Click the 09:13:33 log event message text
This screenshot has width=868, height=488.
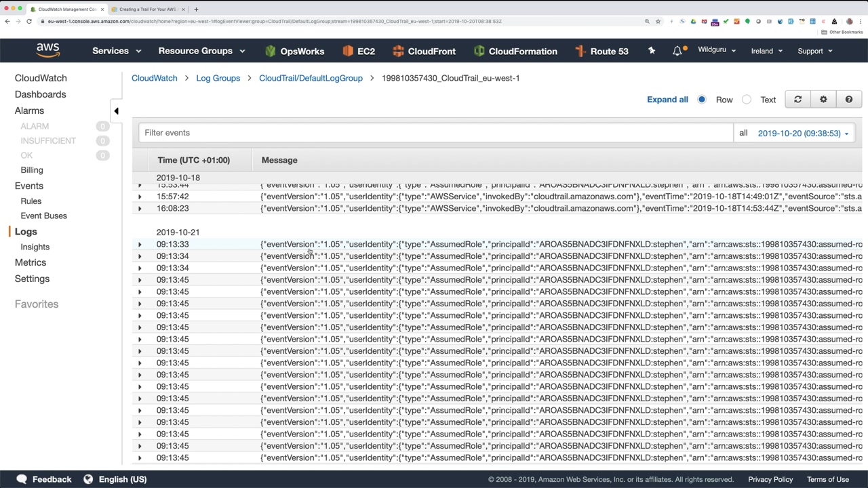point(561,244)
